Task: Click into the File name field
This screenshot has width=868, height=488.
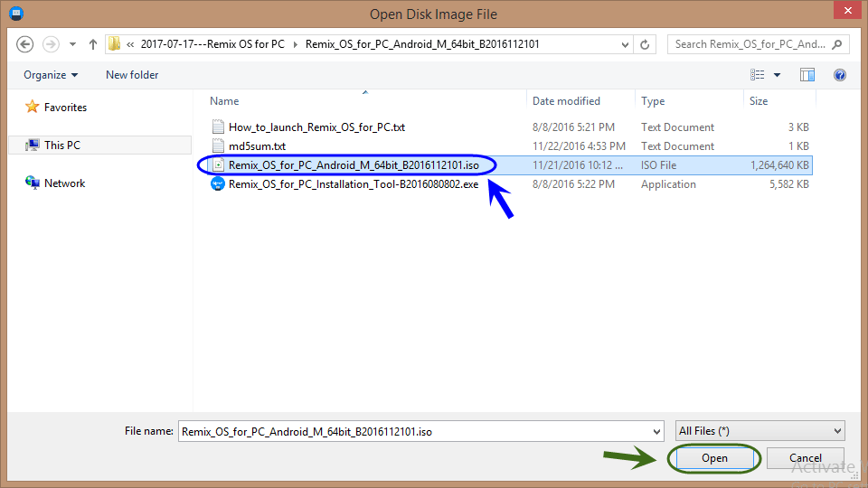Action: (x=414, y=431)
